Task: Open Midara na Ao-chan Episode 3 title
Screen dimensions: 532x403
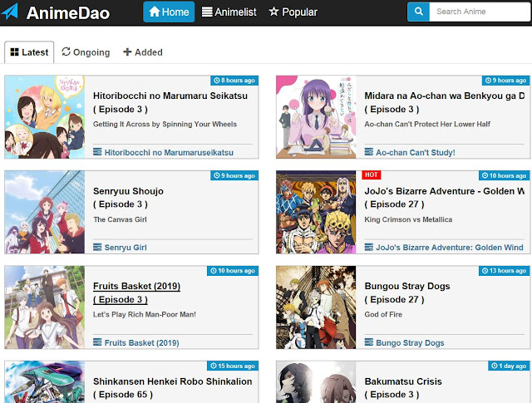Action: tap(445, 102)
